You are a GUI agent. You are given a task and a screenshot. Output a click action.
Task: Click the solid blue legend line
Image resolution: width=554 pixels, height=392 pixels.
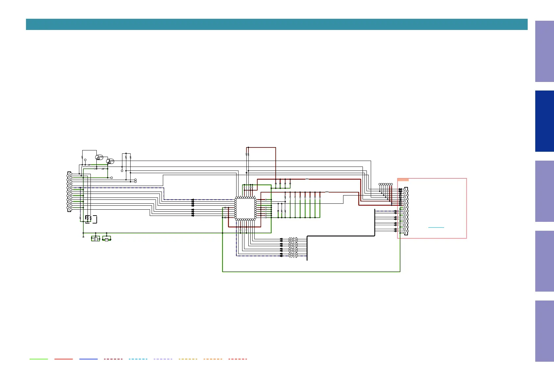tap(88, 359)
